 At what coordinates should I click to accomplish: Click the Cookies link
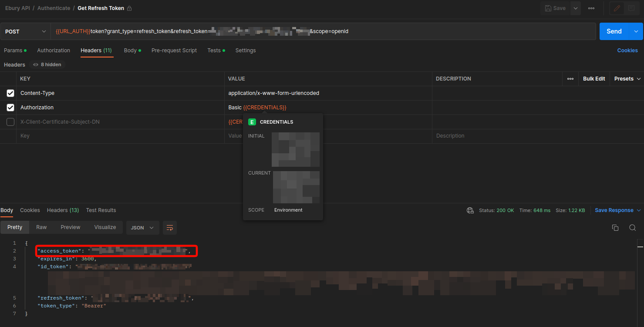(627, 51)
